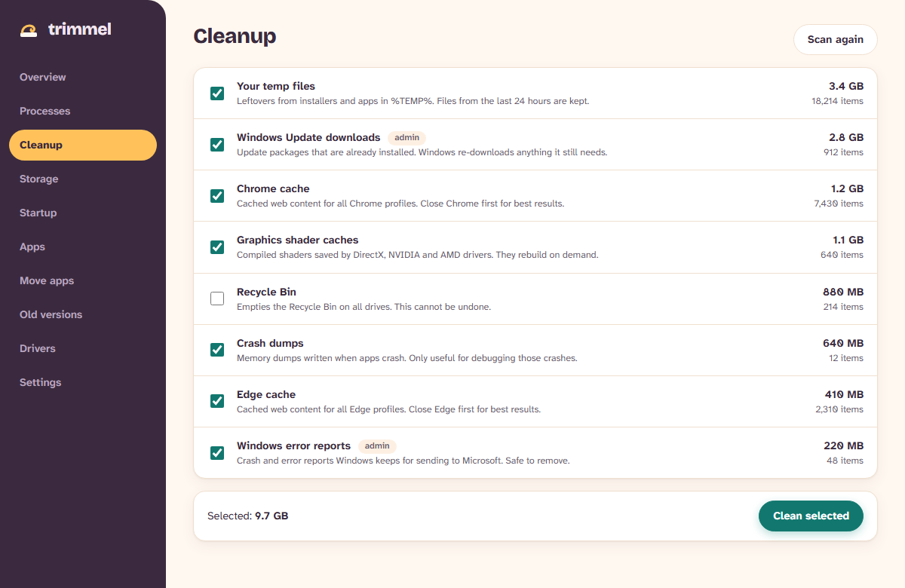Click the 'Leftovers from installers' description
Viewport: 905px width, 588px height.
(x=413, y=101)
